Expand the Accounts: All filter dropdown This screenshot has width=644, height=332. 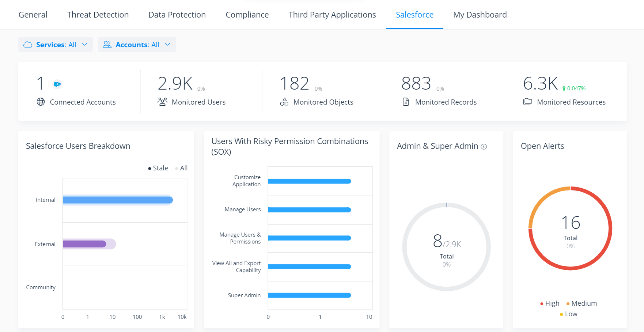point(137,44)
